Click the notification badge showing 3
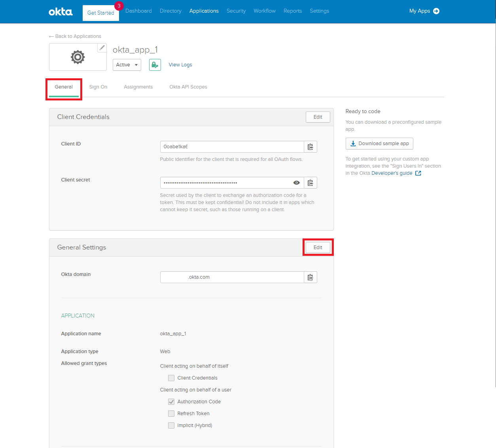 (x=119, y=6)
